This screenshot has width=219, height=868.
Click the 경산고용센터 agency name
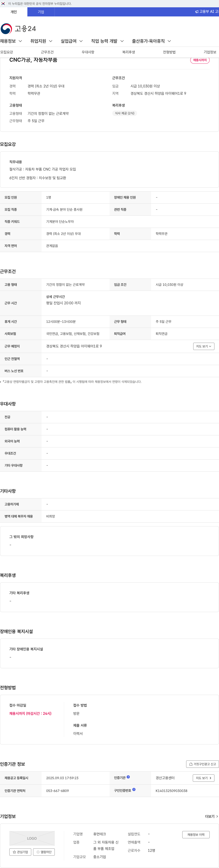point(165,778)
